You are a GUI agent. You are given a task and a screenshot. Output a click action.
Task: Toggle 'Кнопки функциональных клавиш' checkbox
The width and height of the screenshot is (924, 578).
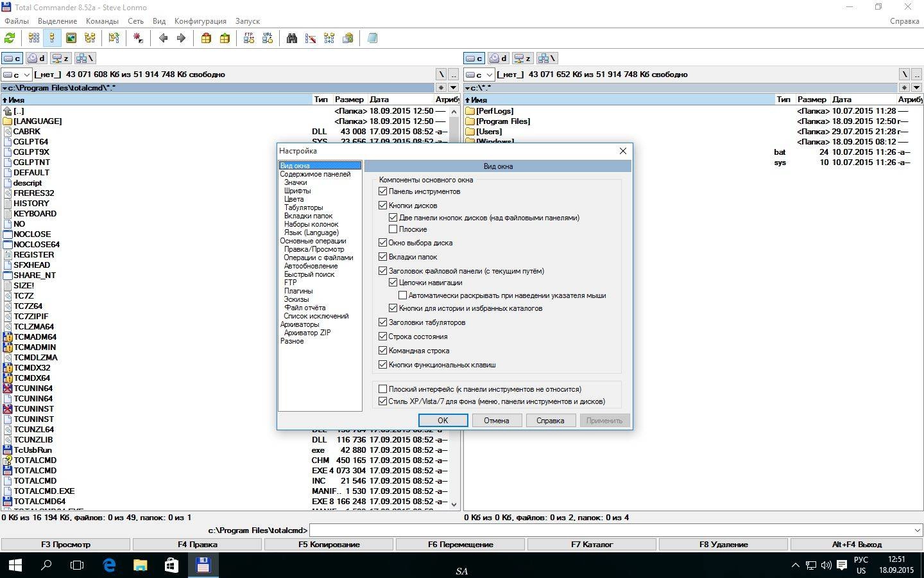click(383, 365)
